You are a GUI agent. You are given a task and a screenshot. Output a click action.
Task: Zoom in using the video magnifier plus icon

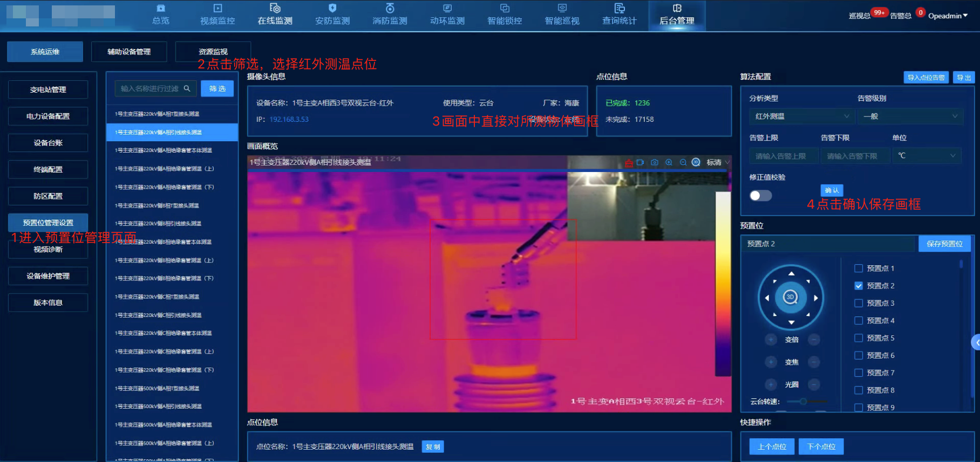coord(669,162)
